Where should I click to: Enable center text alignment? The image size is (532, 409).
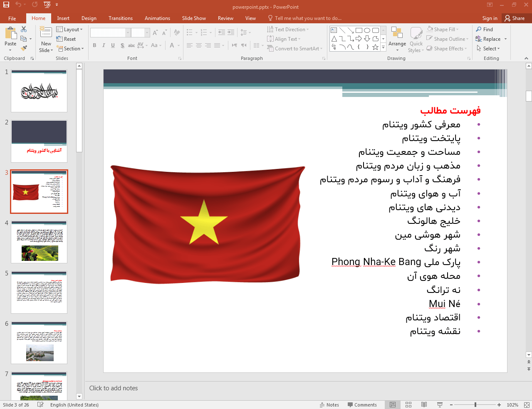[x=198, y=45]
